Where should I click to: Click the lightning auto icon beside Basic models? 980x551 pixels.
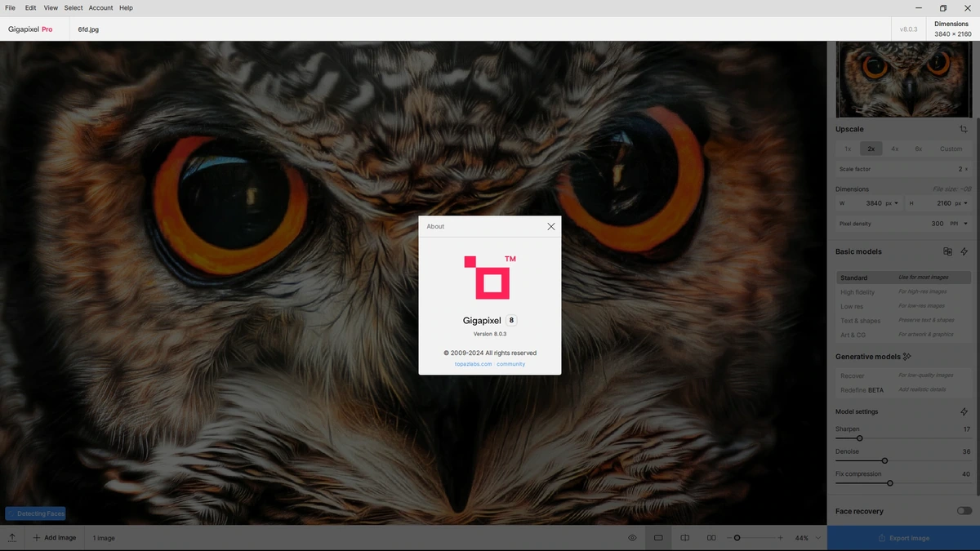964,251
